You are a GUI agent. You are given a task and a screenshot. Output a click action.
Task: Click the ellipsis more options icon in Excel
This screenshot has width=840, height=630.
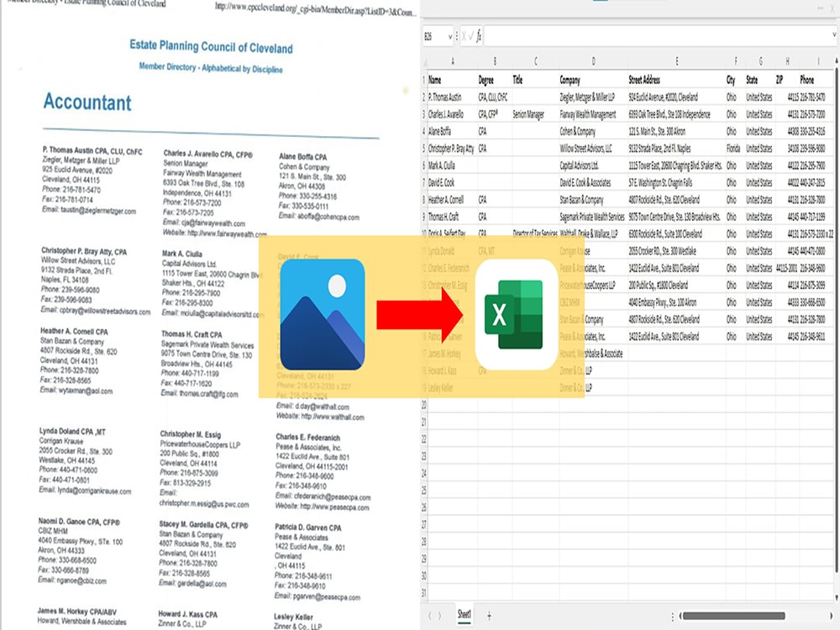(x=820, y=8)
